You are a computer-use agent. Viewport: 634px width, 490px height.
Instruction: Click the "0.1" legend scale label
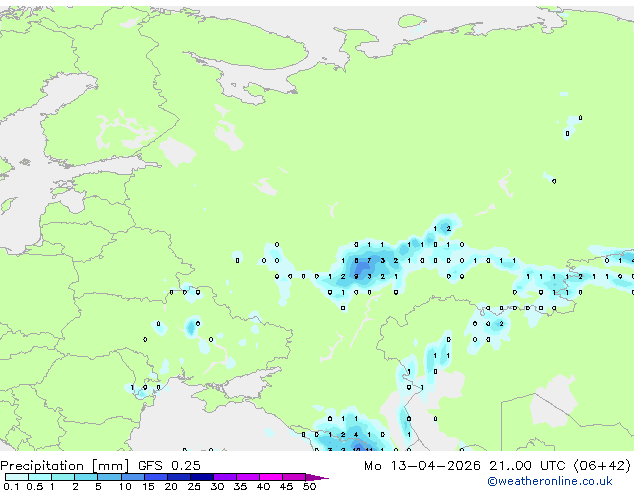point(11,486)
